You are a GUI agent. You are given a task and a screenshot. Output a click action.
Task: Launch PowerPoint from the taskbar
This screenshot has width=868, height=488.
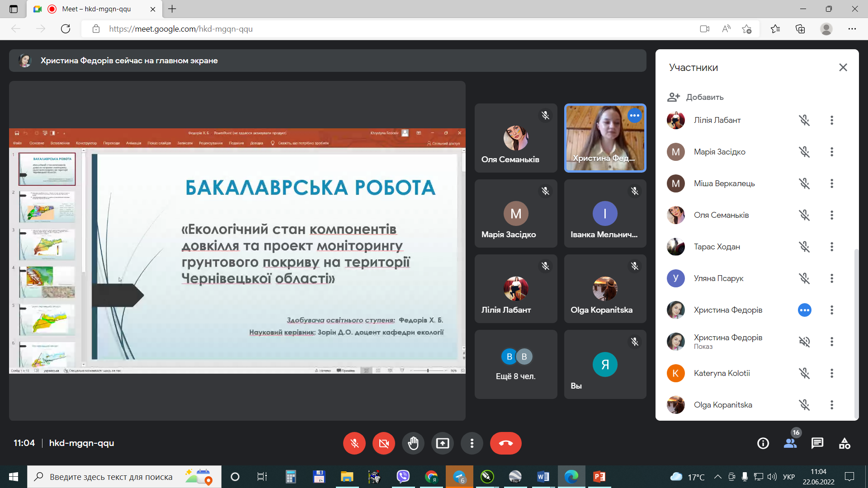tap(599, 477)
